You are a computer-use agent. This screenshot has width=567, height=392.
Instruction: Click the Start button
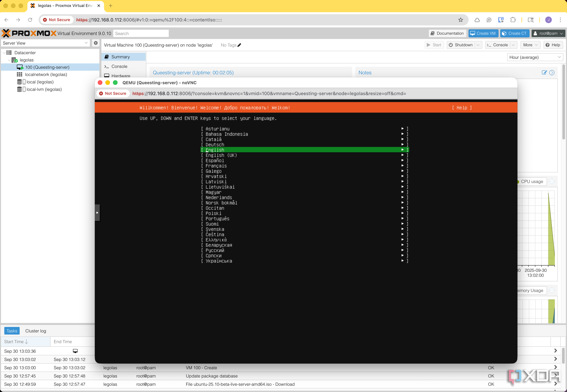click(434, 45)
